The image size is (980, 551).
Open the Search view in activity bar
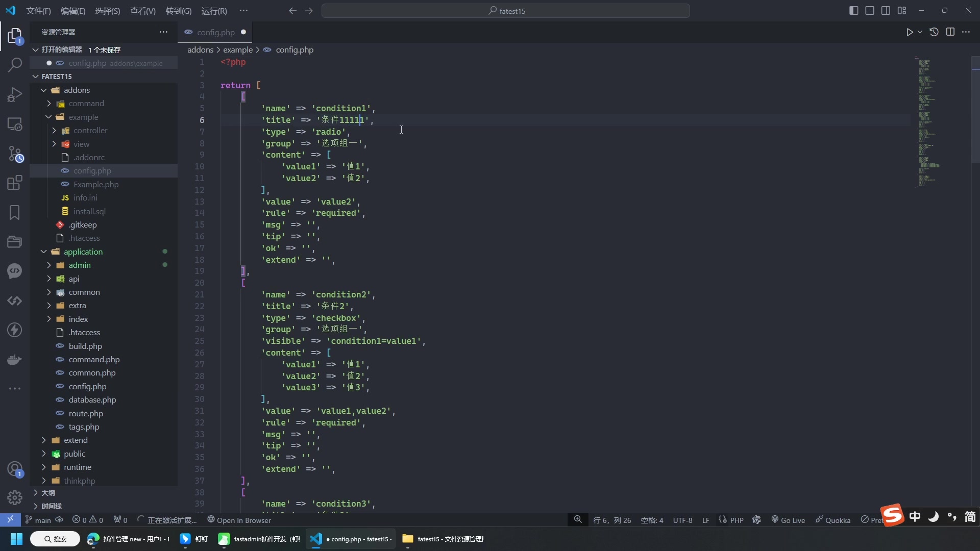(15, 65)
